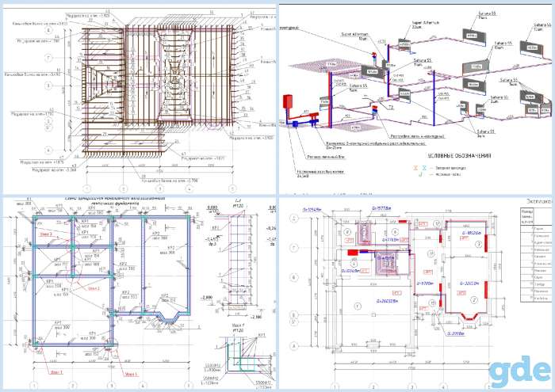Click the blue circulation pump near the boiler

click(x=295, y=124)
